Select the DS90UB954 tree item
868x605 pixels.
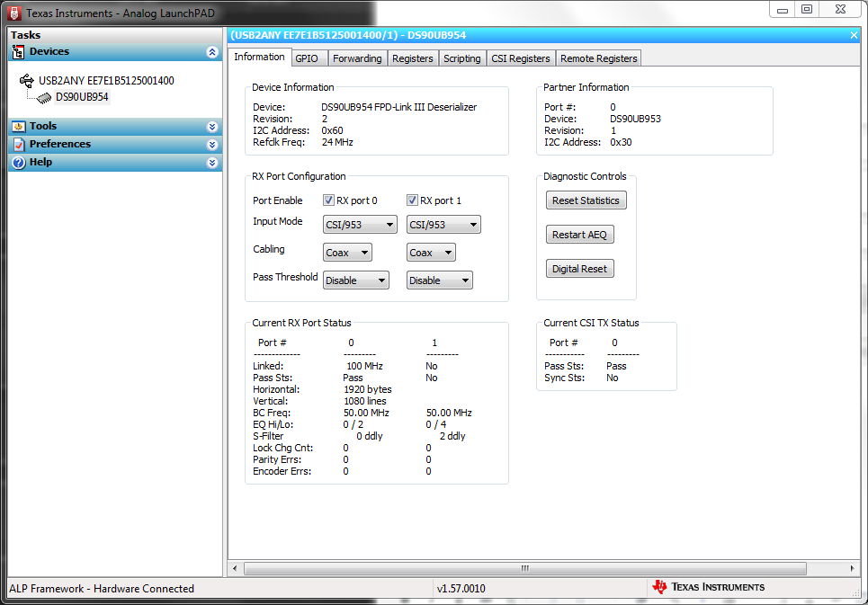[x=82, y=97]
